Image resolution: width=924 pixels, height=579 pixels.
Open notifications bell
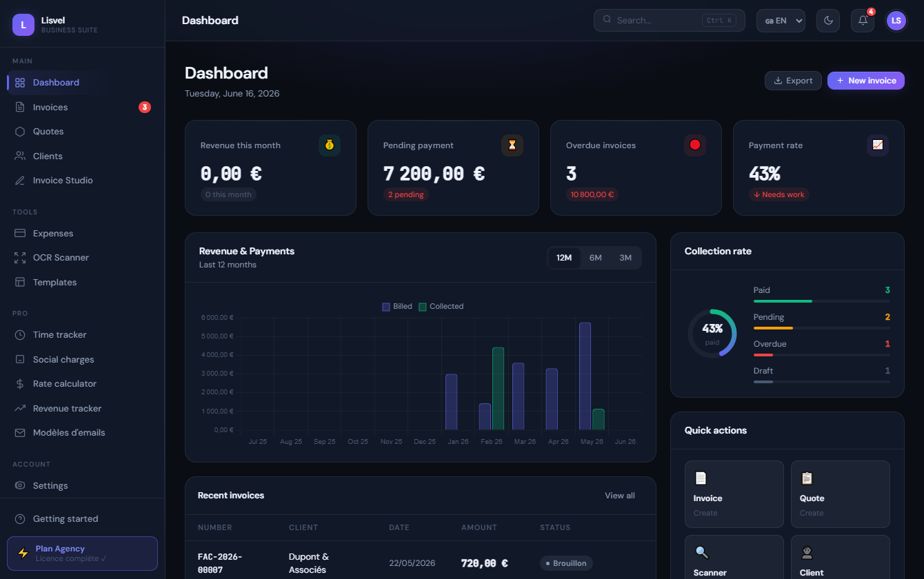(x=863, y=21)
